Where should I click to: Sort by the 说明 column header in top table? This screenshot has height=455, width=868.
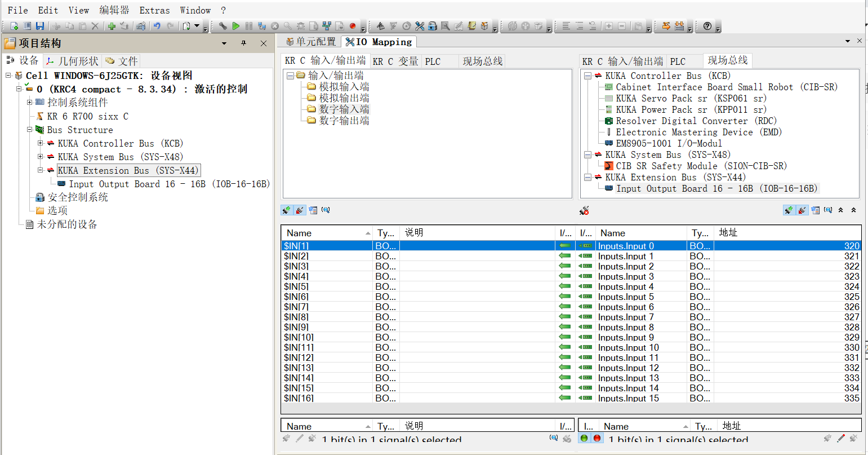click(477, 233)
